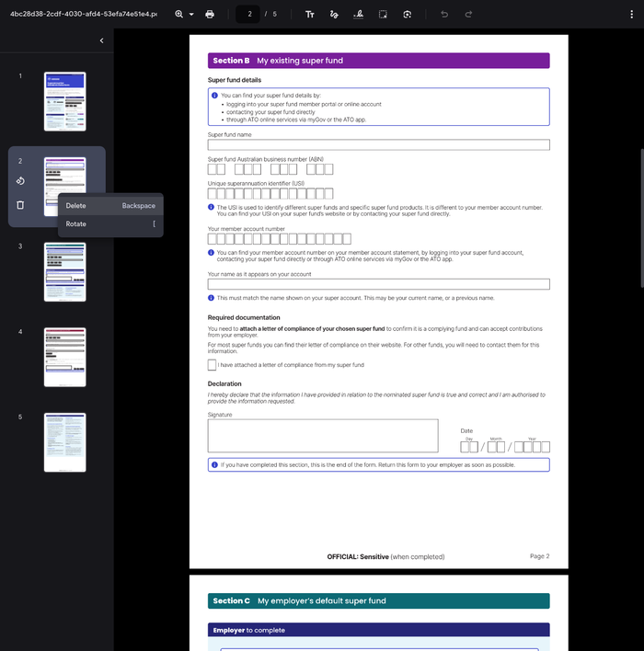This screenshot has height=651, width=644.
Task: Tick the attached letter of compliance checkbox
Action: [x=213, y=365]
